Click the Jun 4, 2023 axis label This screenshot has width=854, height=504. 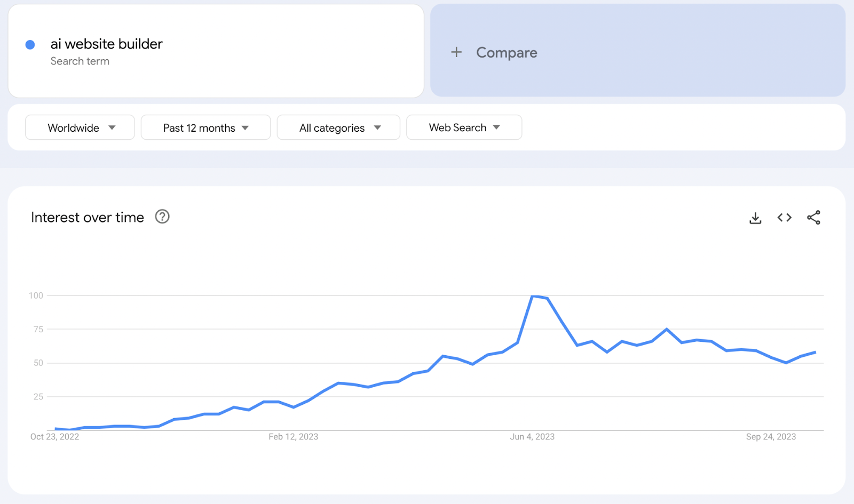(x=532, y=437)
